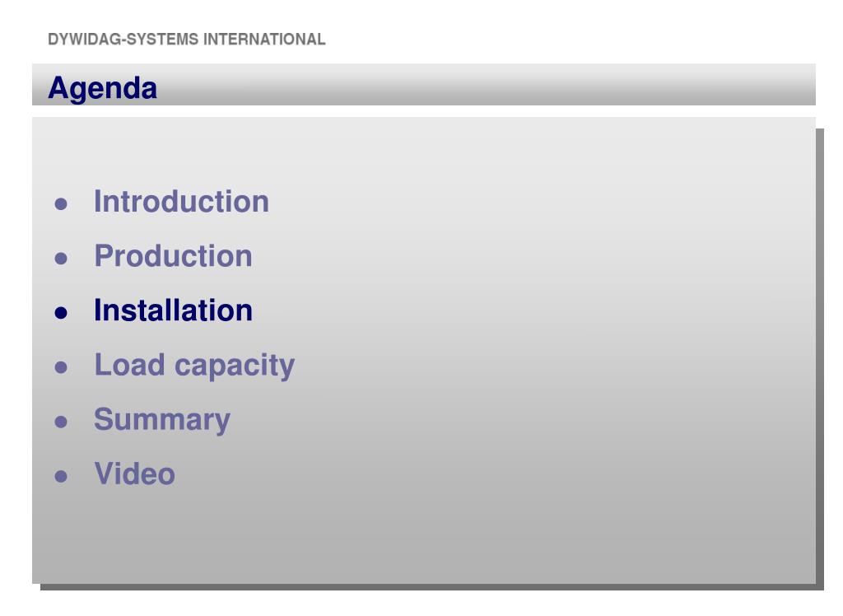Screen dimensions: 843x616
Task: Select the Load capacity agenda item
Action: point(194,366)
